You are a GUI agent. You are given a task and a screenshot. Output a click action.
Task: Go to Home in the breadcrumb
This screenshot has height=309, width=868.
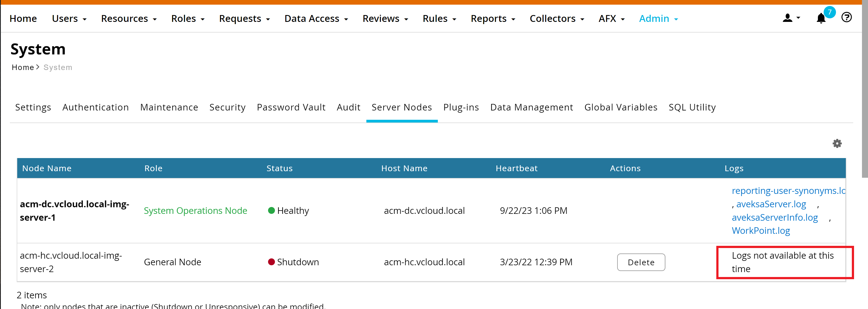[22, 68]
